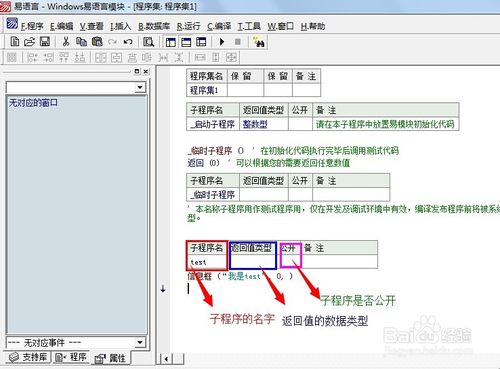The width and height of the screenshot is (500, 369).
Task: Switch to the 属性 tab
Action: coord(110,358)
